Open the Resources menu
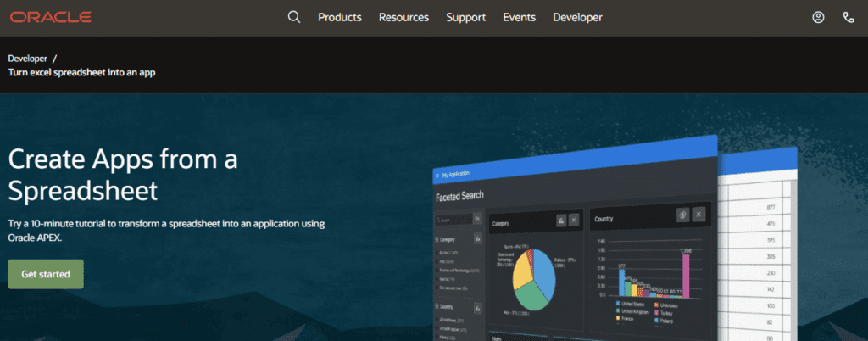This screenshot has width=868, height=341. (x=403, y=17)
